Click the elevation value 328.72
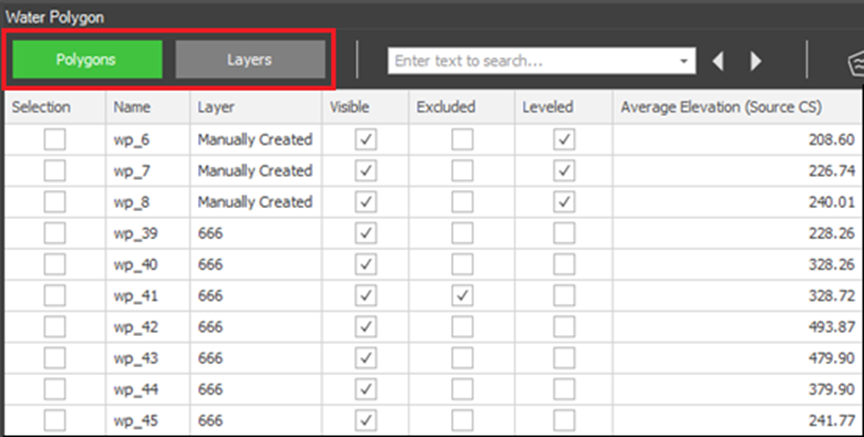 [x=831, y=295]
